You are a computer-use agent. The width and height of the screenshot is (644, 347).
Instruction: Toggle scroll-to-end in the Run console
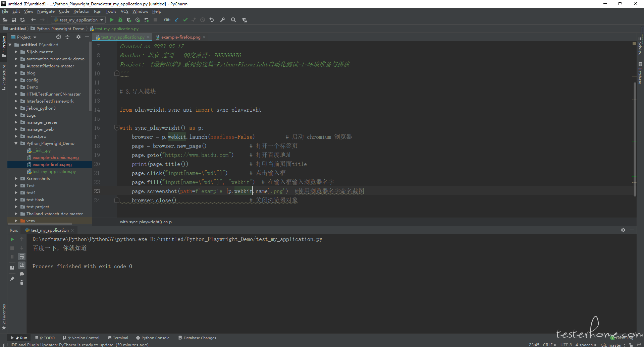(x=22, y=265)
